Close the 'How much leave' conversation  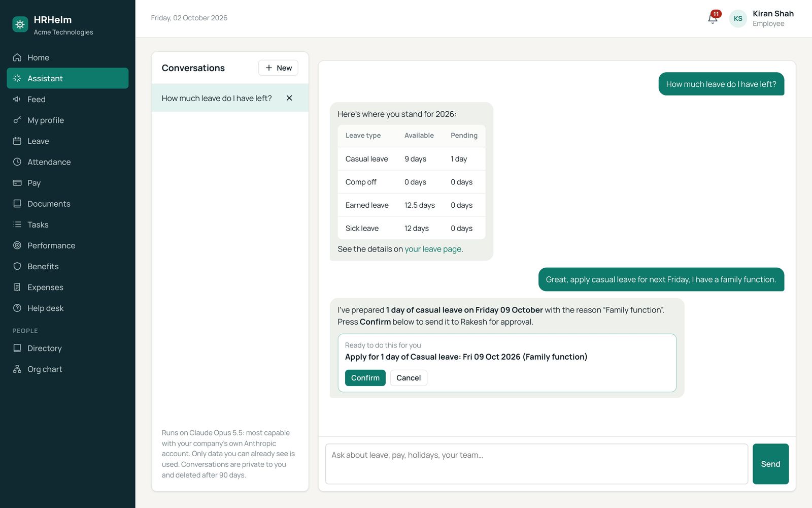[x=289, y=98]
